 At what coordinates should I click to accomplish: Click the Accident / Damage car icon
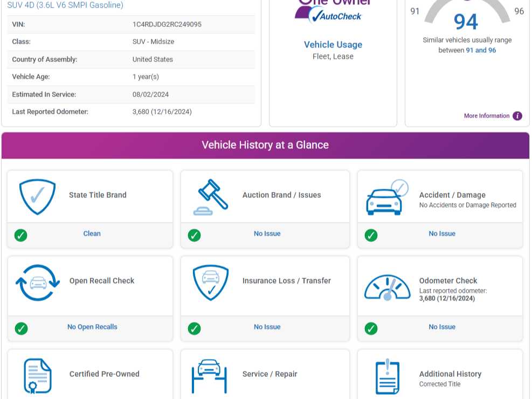click(387, 197)
